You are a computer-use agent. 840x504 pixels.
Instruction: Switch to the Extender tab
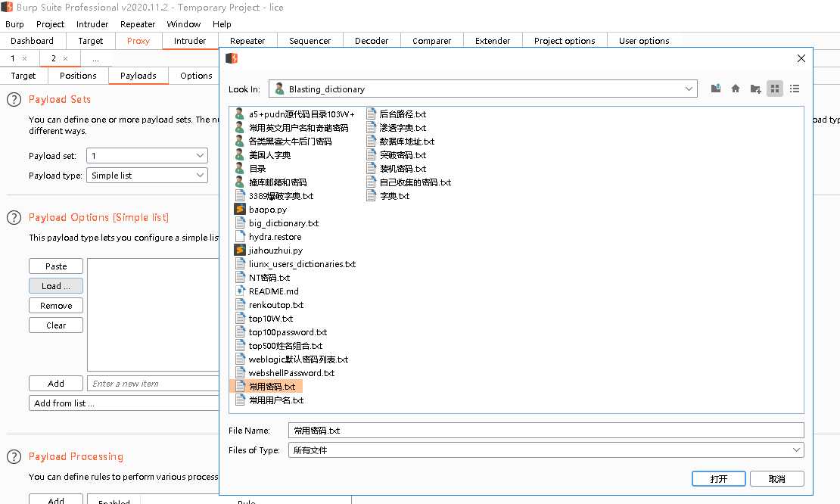pos(493,41)
